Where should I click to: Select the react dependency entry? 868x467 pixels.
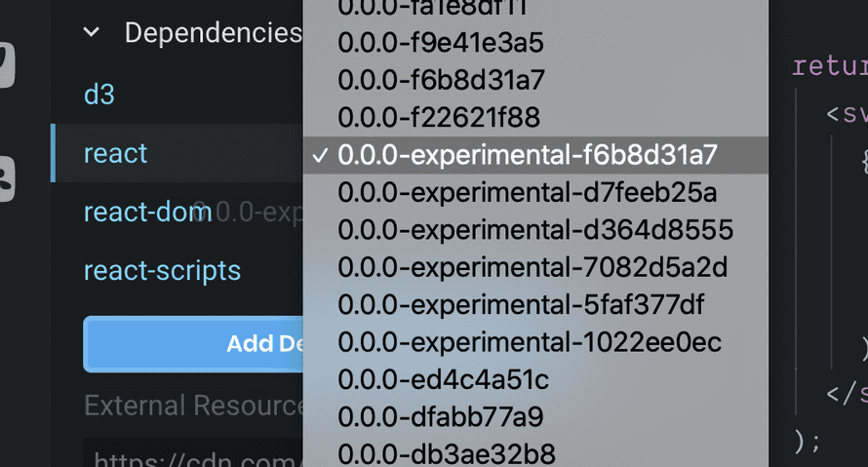pyautogui.click(x=115, y=153)
